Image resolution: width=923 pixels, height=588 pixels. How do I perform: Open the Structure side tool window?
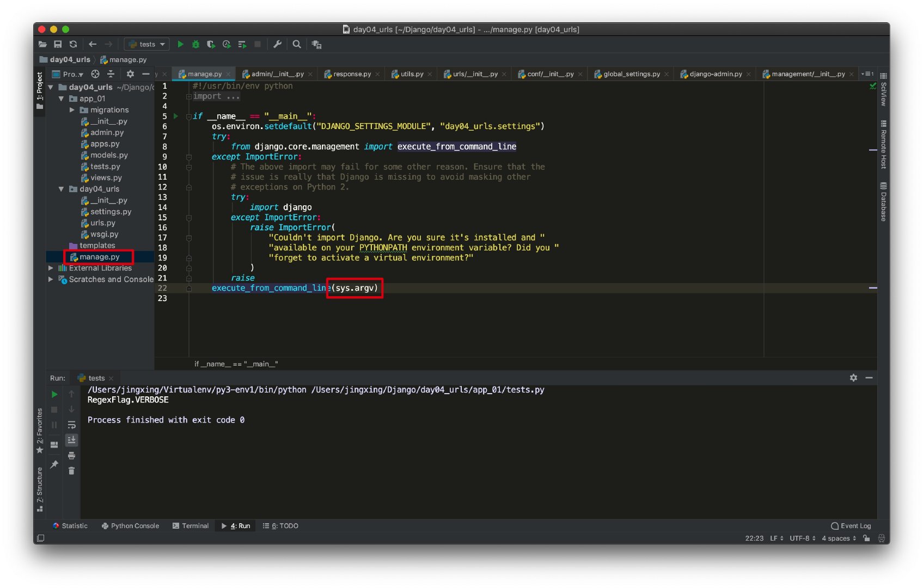[x=40, y=489]
